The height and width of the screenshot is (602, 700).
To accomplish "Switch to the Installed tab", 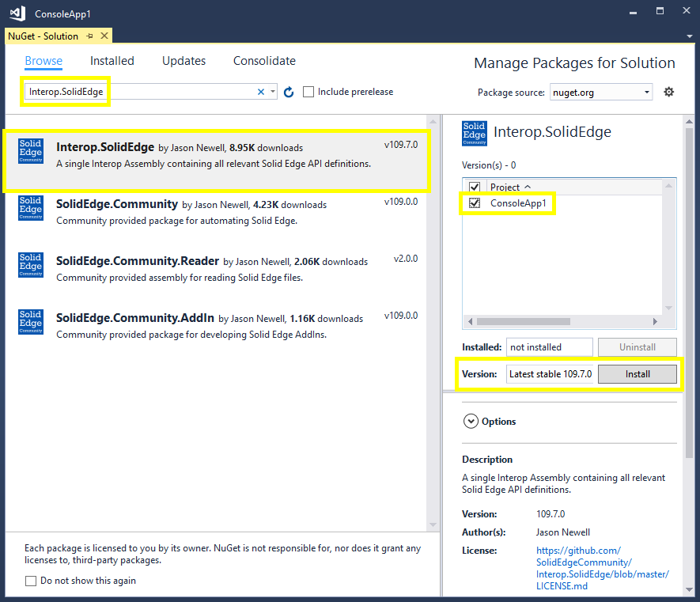I will coord(112,61).
